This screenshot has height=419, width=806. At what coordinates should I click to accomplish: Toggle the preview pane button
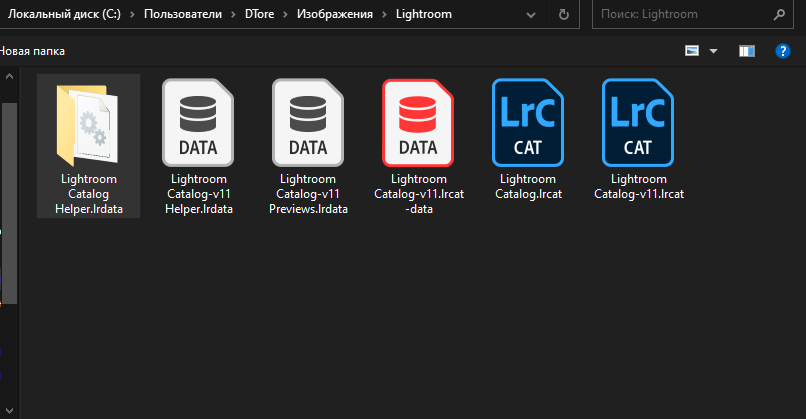746,50
